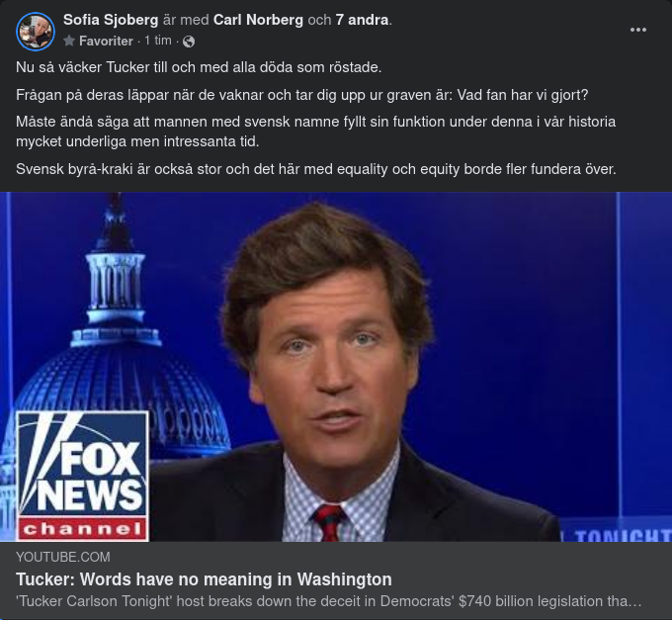Click the 'TONIGHT' text in the thumbnail corner
672x620 pixels.
(x=623, y=535)
